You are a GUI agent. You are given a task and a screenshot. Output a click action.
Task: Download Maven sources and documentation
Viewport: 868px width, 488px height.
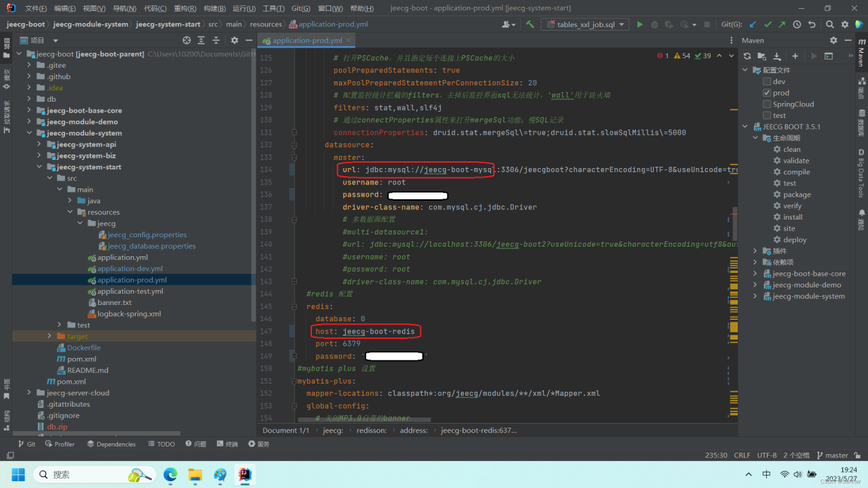777,56
